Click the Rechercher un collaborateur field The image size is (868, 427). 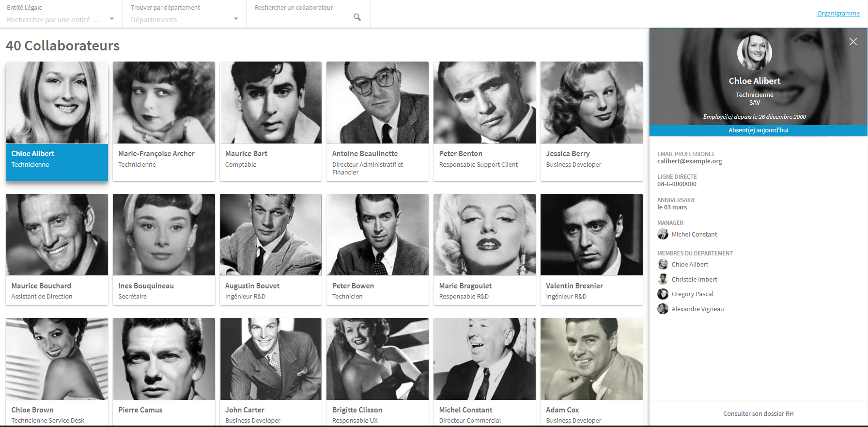pyautogui.click(x=309, y=14)
